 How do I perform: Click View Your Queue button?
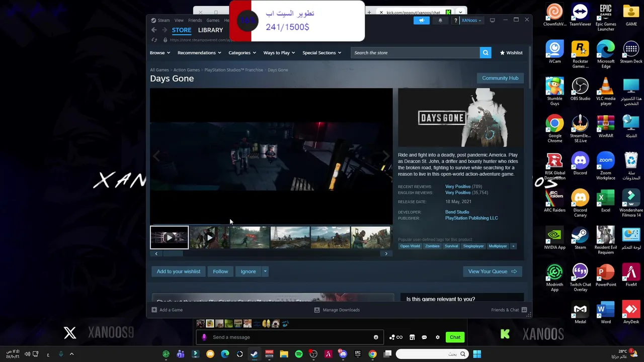point(493,271)
